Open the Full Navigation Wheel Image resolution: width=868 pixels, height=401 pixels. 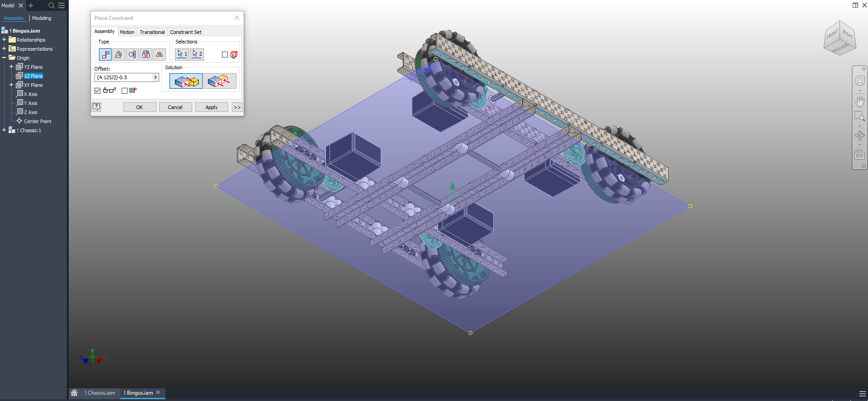pyautogui.click(x=859, y=81)
